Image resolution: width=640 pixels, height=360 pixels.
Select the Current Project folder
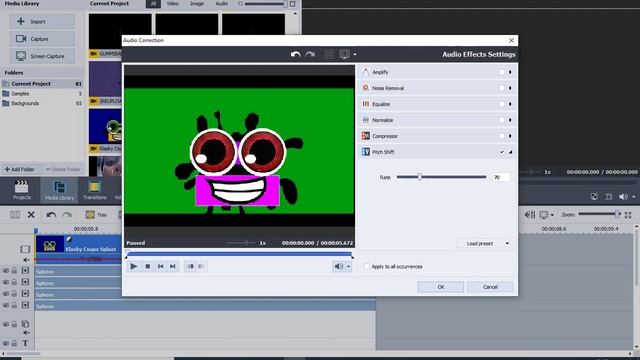click(x=42, y=84)
